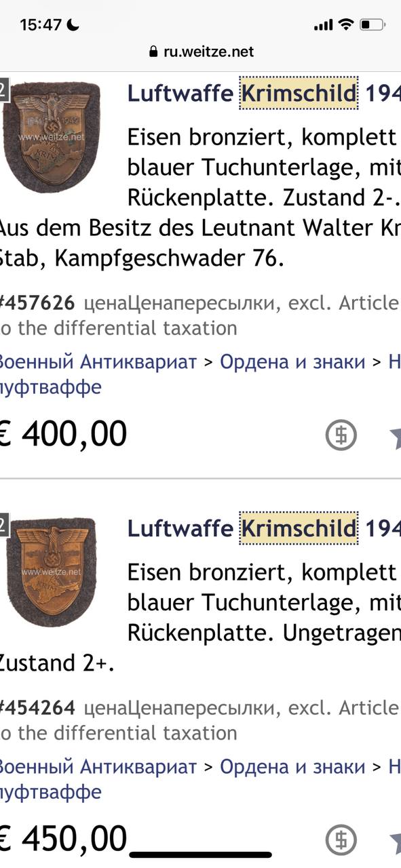Tap the padlock icon in address bar
The height and width of the screenshot is (868, 401).
[153, 52]
